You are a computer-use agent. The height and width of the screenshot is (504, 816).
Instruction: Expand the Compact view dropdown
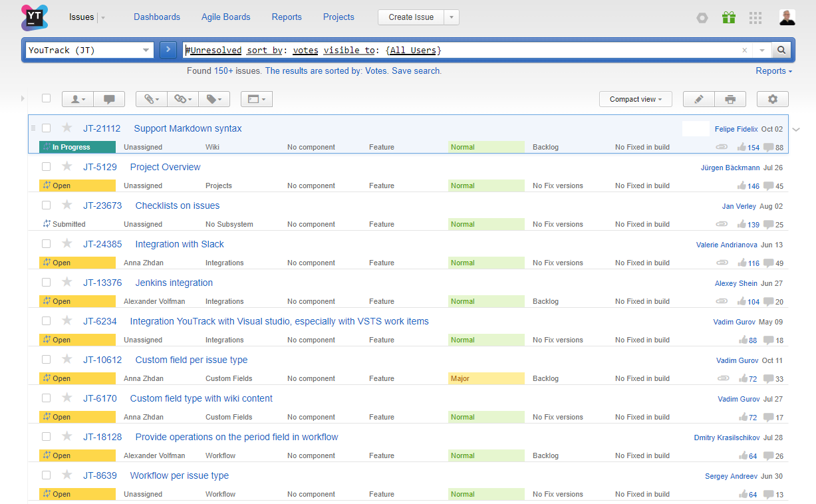click(635, 99)
